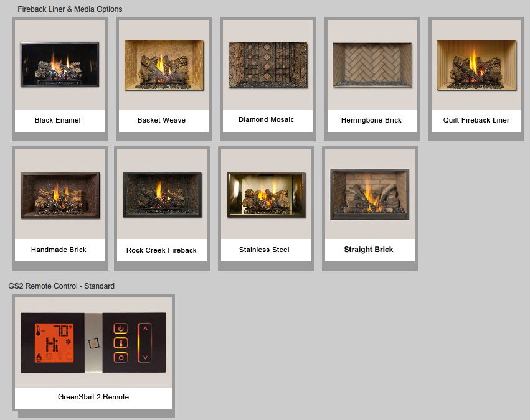Click the bold Straight Brick caption
530x420 pixels.
pos(369,250)
